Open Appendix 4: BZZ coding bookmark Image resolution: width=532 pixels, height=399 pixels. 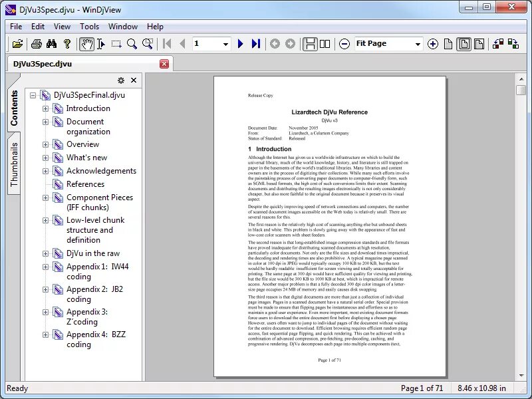pyautogui.click(x=96, y=339)
